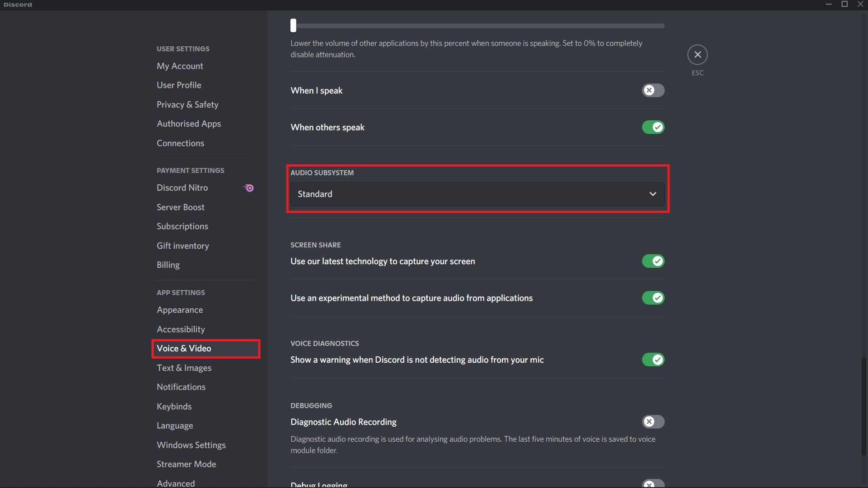
Task: Disable the mic detection warning
Action: click(653, 360)
